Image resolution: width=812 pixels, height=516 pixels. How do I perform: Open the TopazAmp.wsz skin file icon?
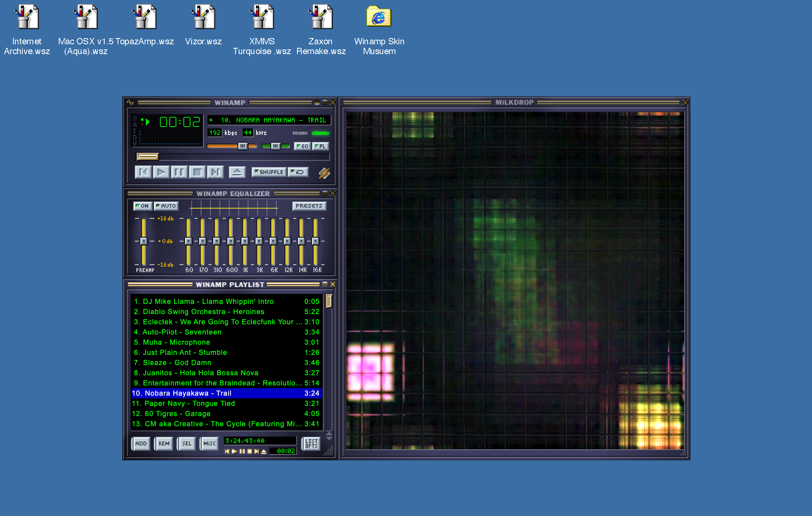tap(144, 18)
